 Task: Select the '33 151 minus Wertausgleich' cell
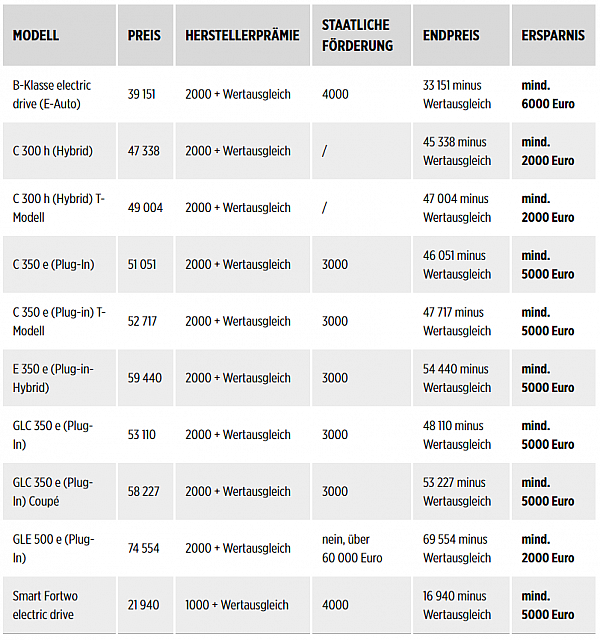coord(457,95)
